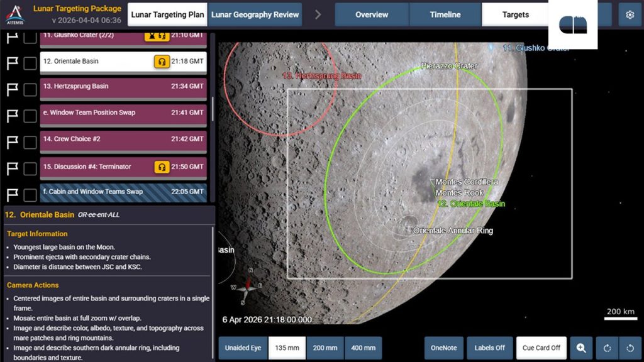The image size is (644, 362).
Task: Click the version text v 2026-04-04 06:36
Action: (87, 21)
